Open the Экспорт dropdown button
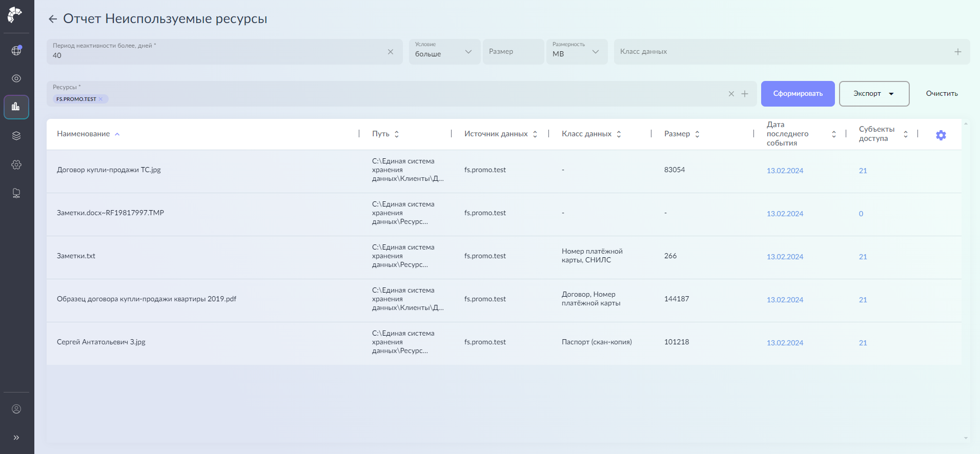 coord(873,94)
